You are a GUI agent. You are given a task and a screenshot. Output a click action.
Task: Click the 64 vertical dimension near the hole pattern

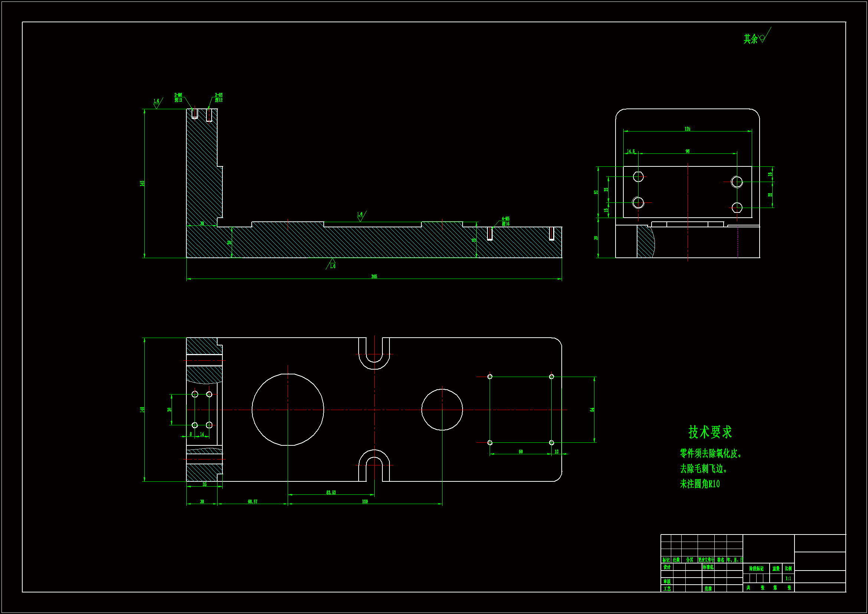[592, 409]
